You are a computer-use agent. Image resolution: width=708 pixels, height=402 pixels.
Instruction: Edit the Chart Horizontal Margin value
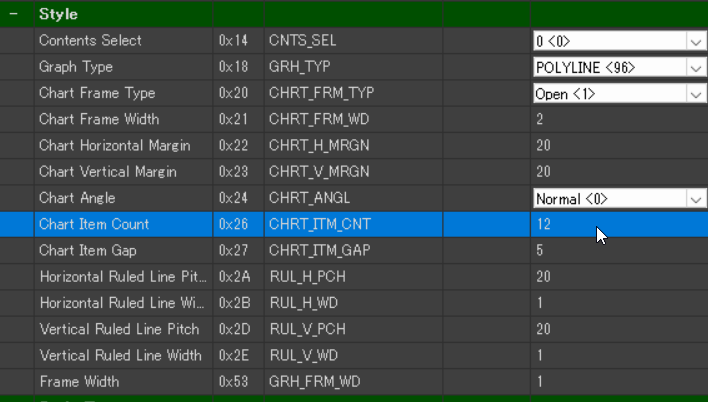[x=618, y=146]
